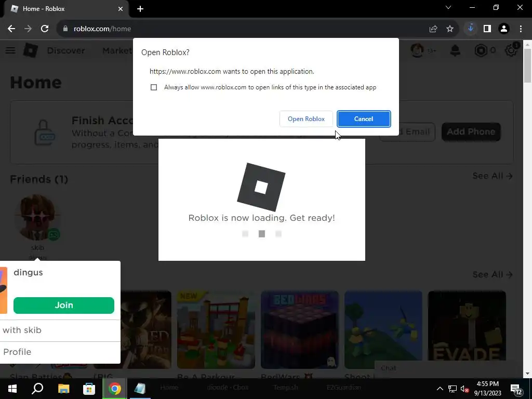Screen dimensions: 532x399
Task: Reload the Roblox page
Action: 45,29
